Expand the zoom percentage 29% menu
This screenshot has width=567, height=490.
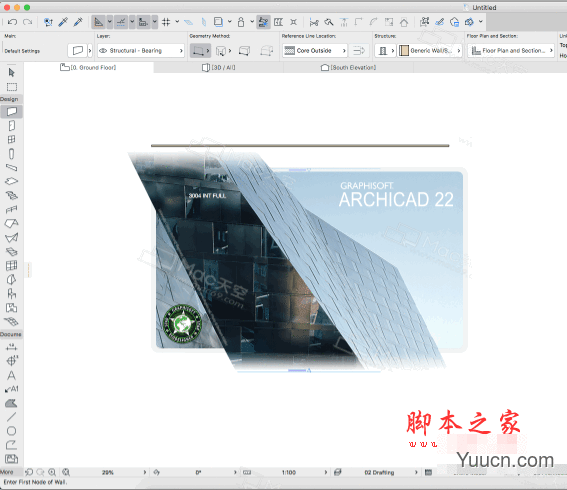pyautogui.click(x=144, y=472)
